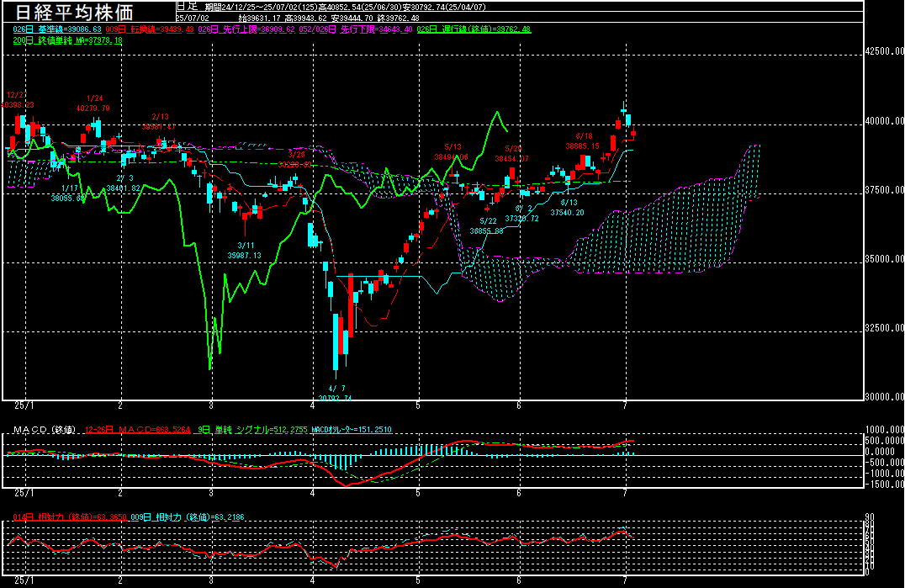Click the -500.000 MACD axis label
This screenshot has height=588, width=905.
point(885,463)
